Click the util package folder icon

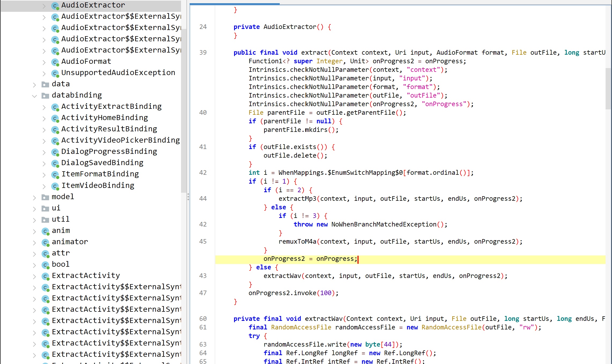coord(45,220)
